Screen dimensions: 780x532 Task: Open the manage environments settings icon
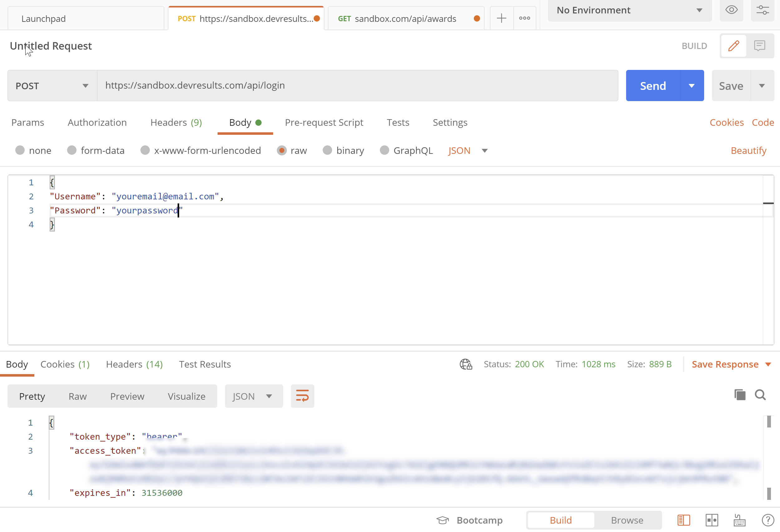[x=762, y=10]
